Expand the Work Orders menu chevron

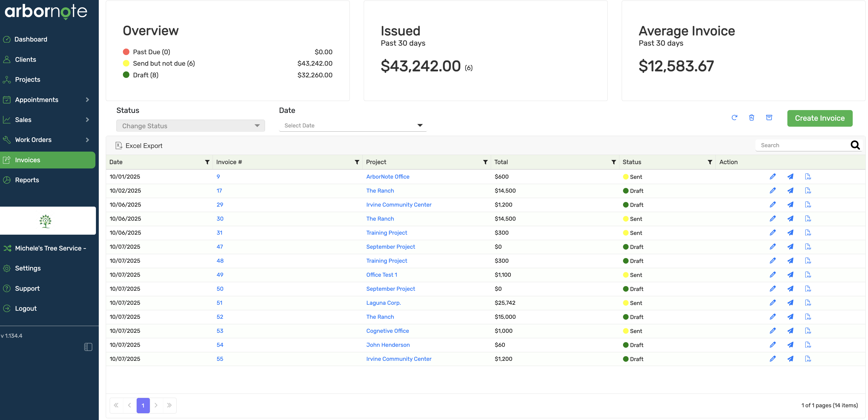coord(87,140)
